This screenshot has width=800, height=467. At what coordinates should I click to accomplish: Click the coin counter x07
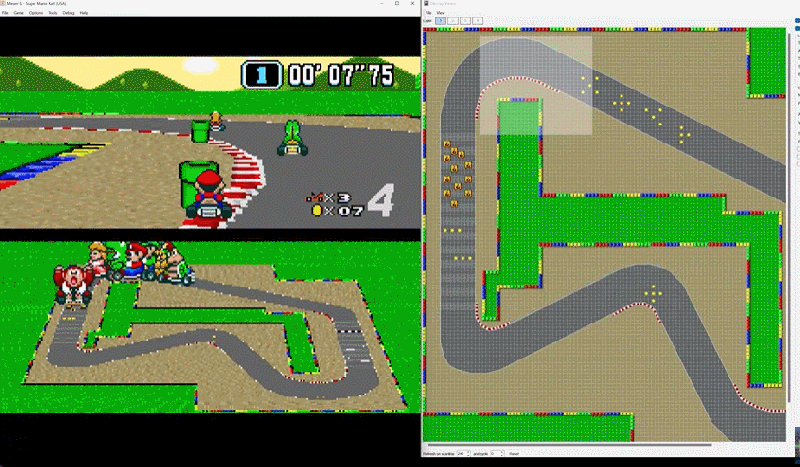tap(338, 210)
